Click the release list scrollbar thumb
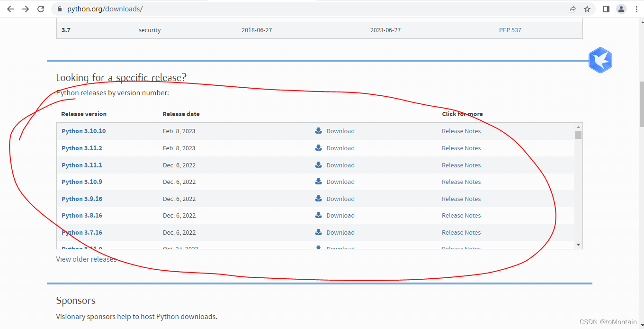Image resolution: width=644 pixels, height=329 pixels. coord(578,135)
